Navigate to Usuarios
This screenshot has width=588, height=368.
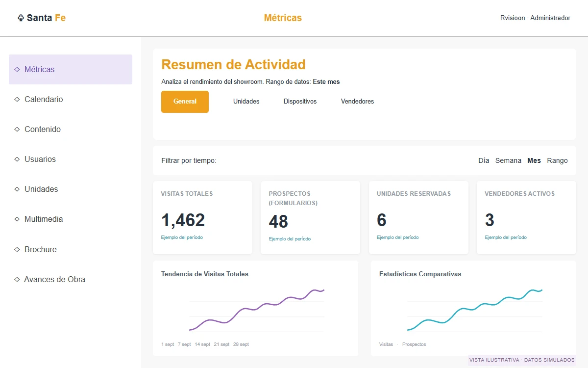coord(71,159)
